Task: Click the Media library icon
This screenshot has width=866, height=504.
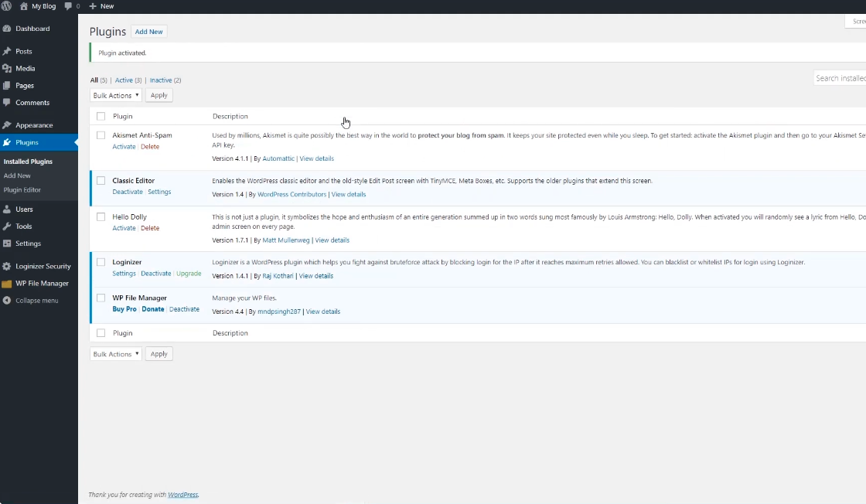Action: click(7, 69)
